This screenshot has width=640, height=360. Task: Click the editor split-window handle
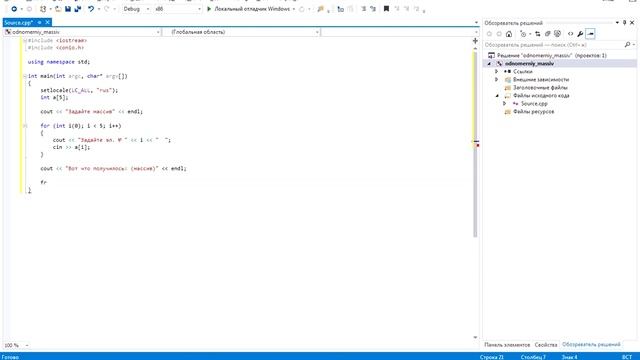(x=475, y=41)
